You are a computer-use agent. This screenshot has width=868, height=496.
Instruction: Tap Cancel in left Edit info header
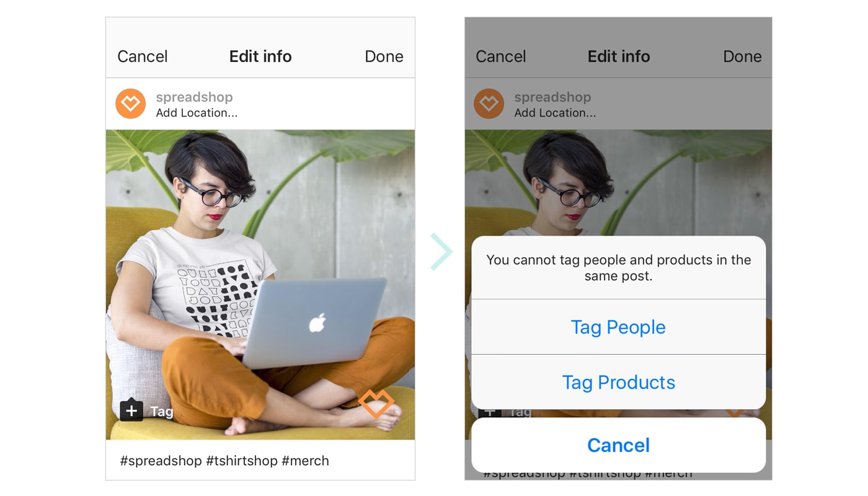click(143, 56)
